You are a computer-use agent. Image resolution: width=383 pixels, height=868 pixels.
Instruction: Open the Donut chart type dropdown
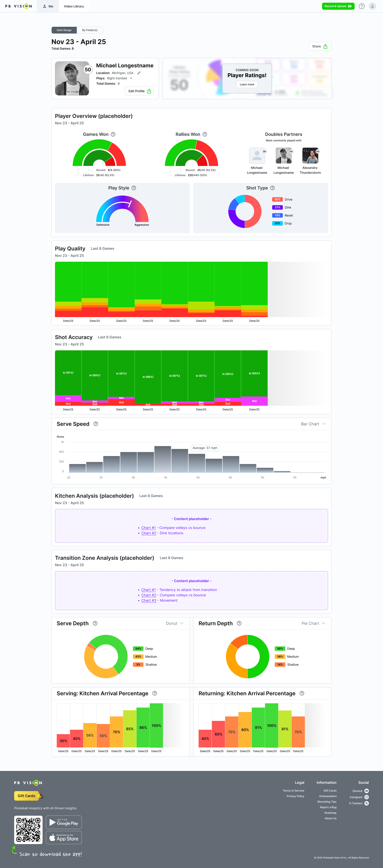(x=174, y=623)
